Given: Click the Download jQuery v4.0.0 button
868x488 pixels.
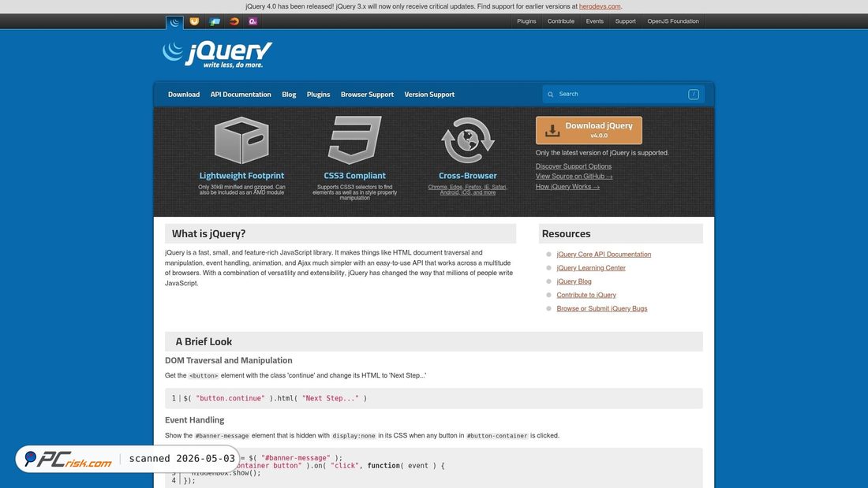Looking at the screenshot, I should coord(589,130).
